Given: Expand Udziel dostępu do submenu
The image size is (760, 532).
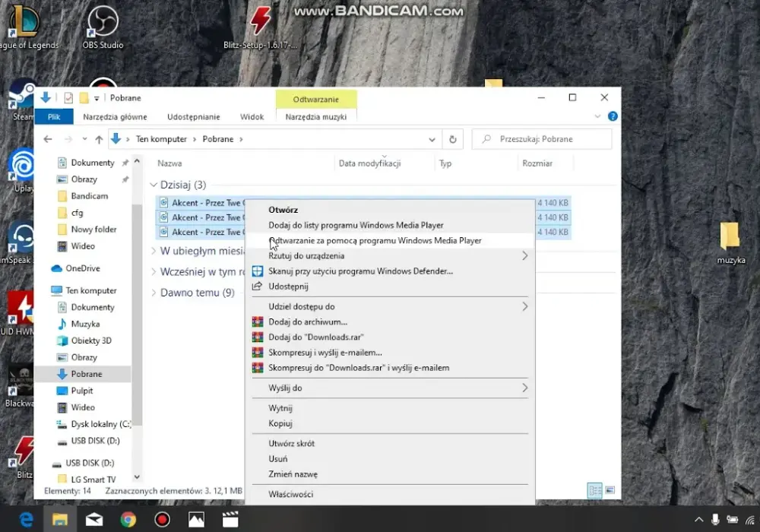Looking at the screenshot, I should tap(524, 306).
